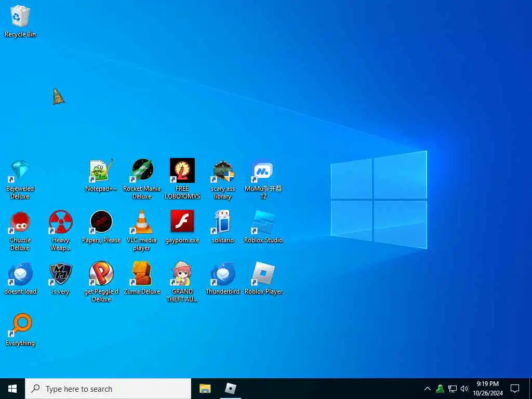Screen dimensions: 532x399
Task: Switch to the Roblox taskbar app
Action: point(231,389)
